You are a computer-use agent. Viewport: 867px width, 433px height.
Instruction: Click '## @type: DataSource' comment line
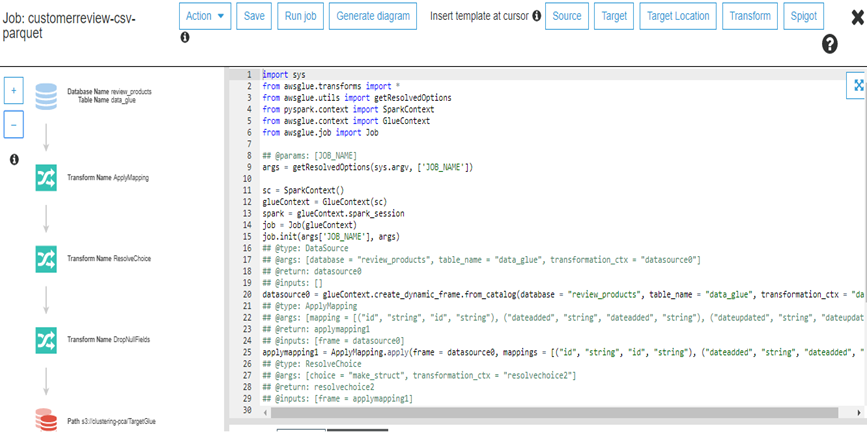[305, 248]
